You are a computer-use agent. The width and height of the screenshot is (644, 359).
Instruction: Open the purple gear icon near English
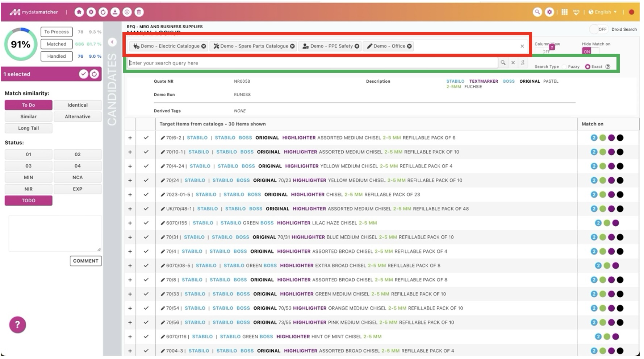(x=549, y=12)
